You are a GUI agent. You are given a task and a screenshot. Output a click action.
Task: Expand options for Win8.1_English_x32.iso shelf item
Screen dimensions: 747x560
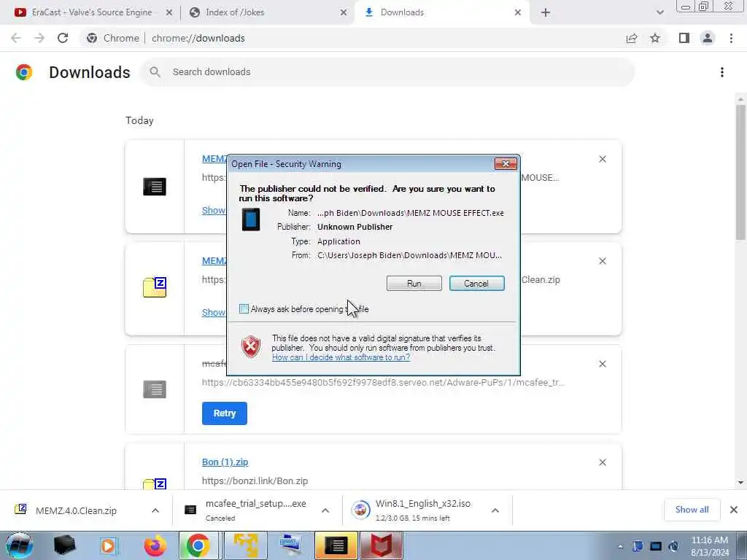pos(495,510)
